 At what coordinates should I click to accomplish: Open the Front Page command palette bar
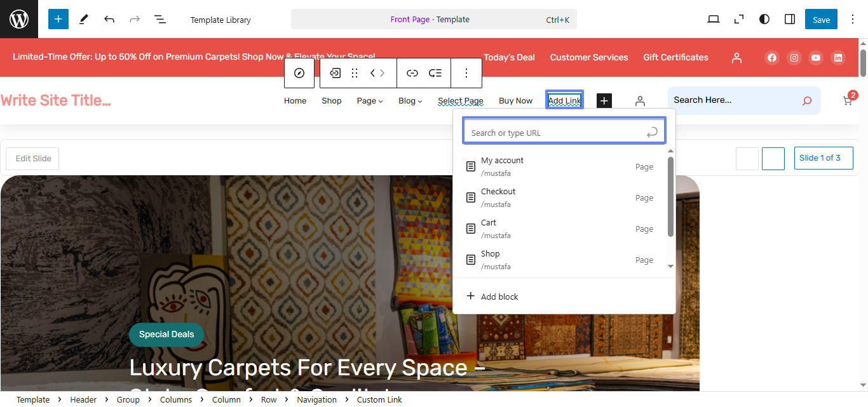pos(434,19)
